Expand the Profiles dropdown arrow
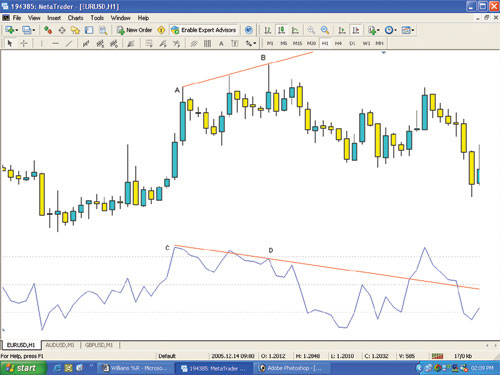500x375 pixels. [x=34, y=30]
